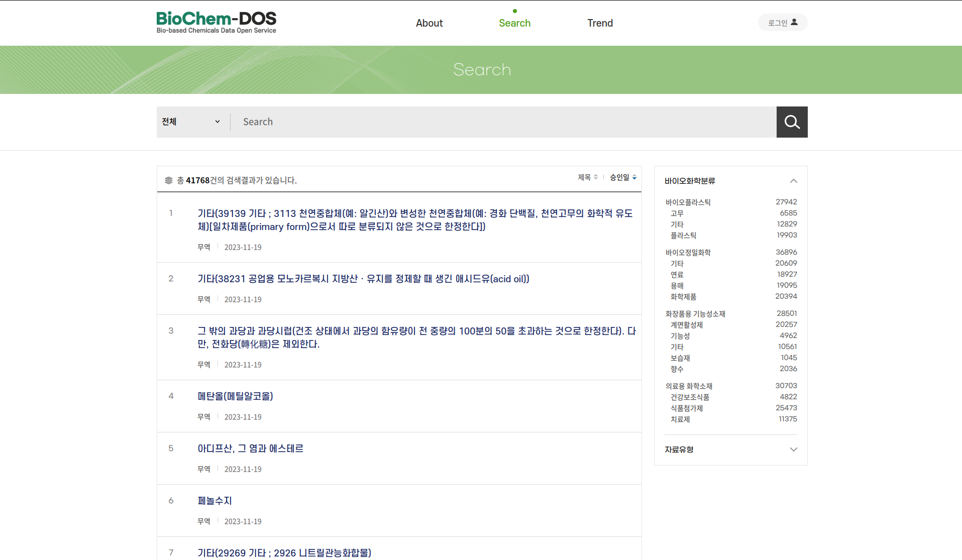962x560 pixels.
Task: Filter by 식품첨가제 subcategory
Action: click(686, 408)
